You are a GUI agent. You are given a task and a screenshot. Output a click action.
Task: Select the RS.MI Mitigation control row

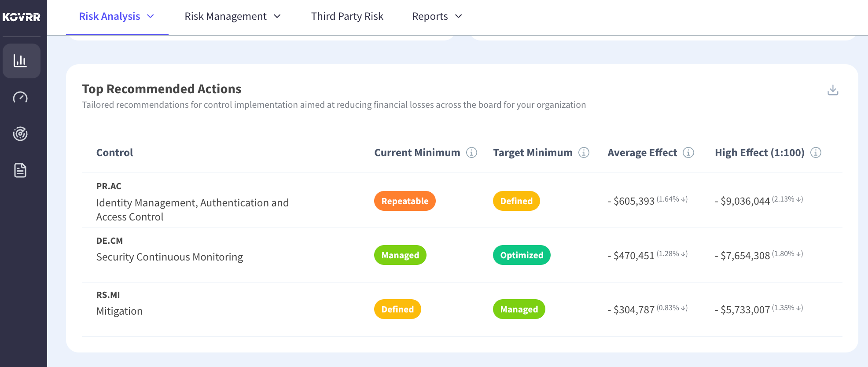[462, 309]
